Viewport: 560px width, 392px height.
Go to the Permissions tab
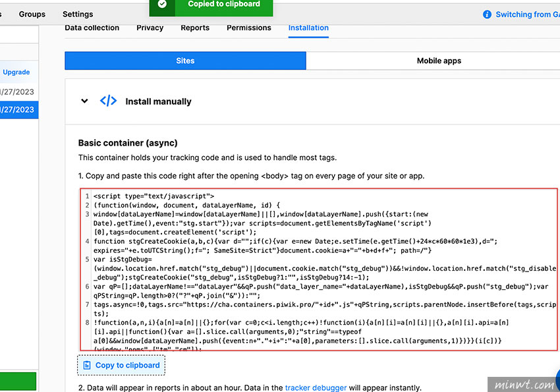pos(249,28)
